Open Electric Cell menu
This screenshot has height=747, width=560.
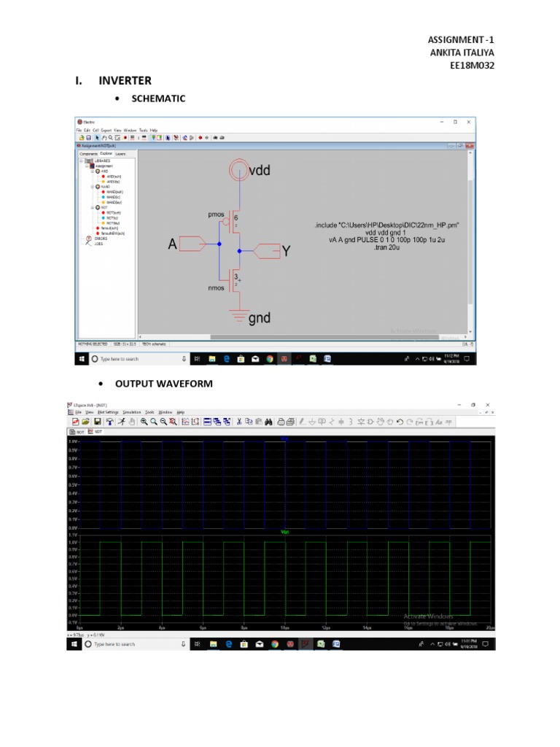click(96, 130)
